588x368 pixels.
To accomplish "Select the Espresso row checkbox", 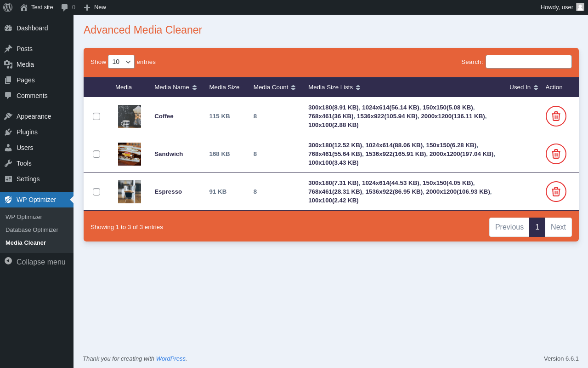I will pyautogui.click(x=96, y=192).
